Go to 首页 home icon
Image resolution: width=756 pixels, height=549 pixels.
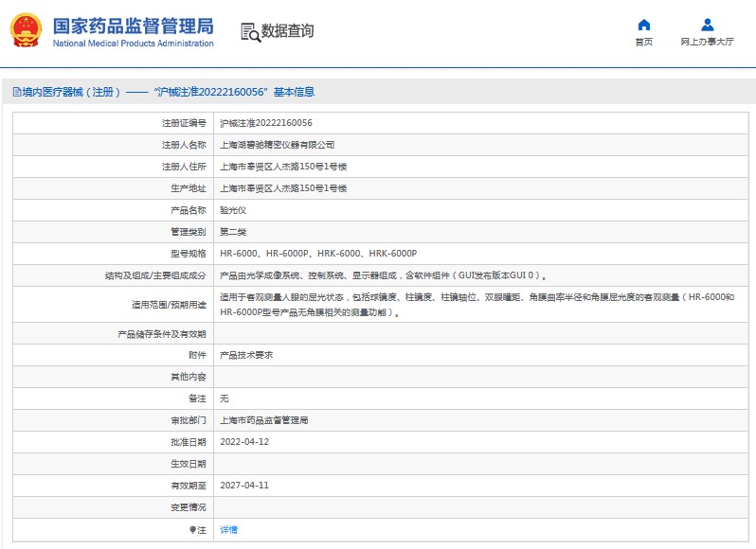[643, 25]
